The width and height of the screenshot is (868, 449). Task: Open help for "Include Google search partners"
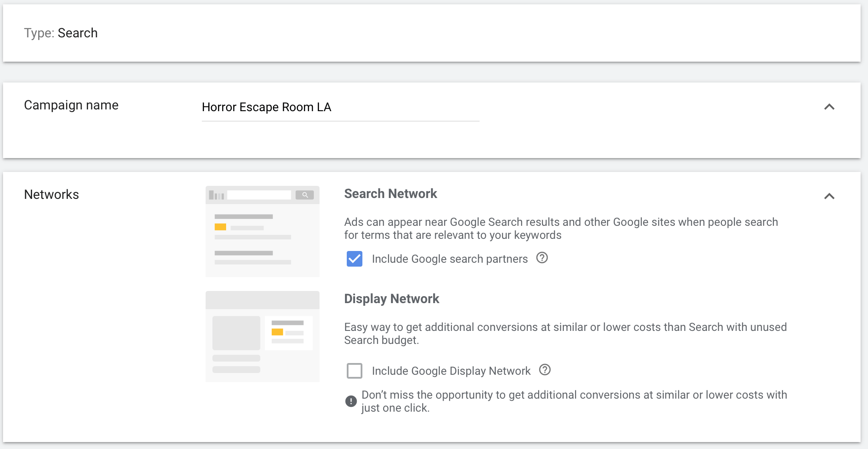tap(542, 258)
